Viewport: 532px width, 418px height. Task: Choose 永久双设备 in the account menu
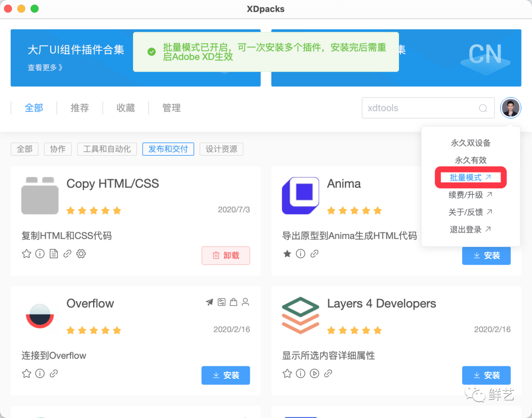pos(470,143)
